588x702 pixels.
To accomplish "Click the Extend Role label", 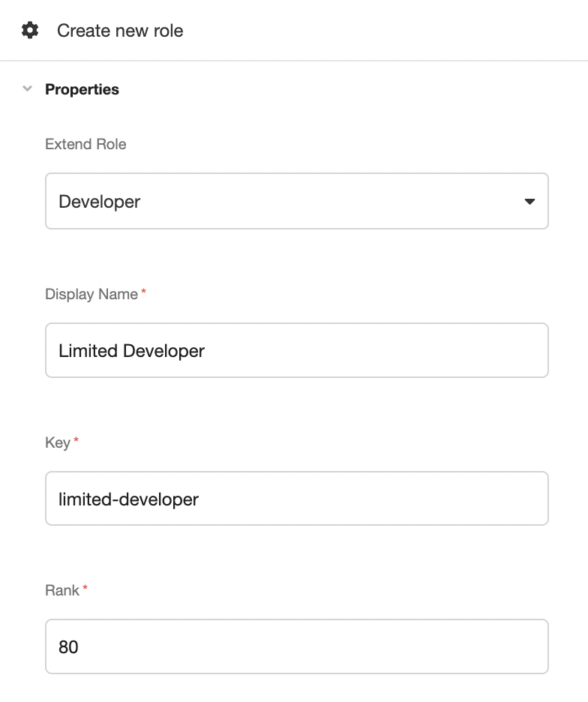I will [85, 144].
